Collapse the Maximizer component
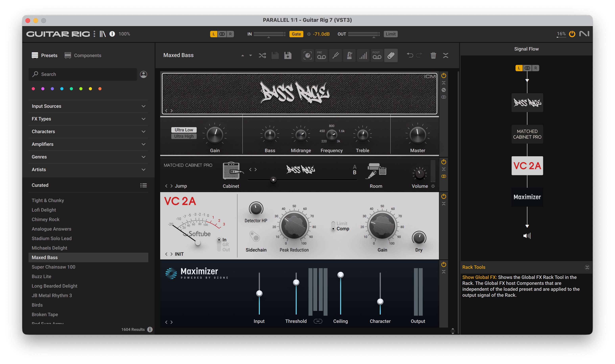 [444, 272]
